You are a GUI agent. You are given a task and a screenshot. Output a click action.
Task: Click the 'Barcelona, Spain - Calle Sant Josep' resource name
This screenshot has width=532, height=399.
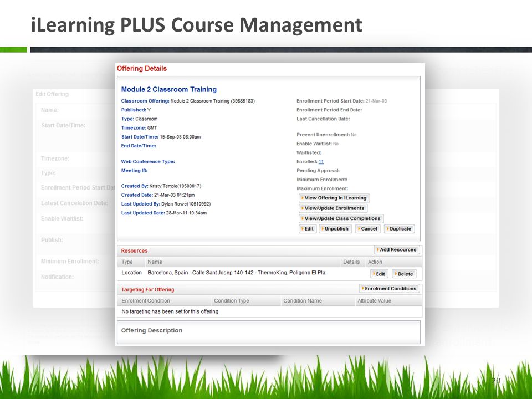click(237, 273)
